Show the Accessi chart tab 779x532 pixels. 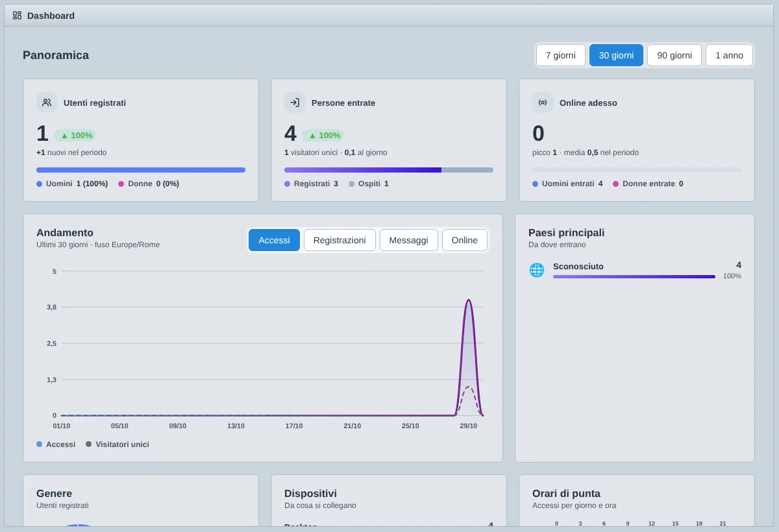274,240
